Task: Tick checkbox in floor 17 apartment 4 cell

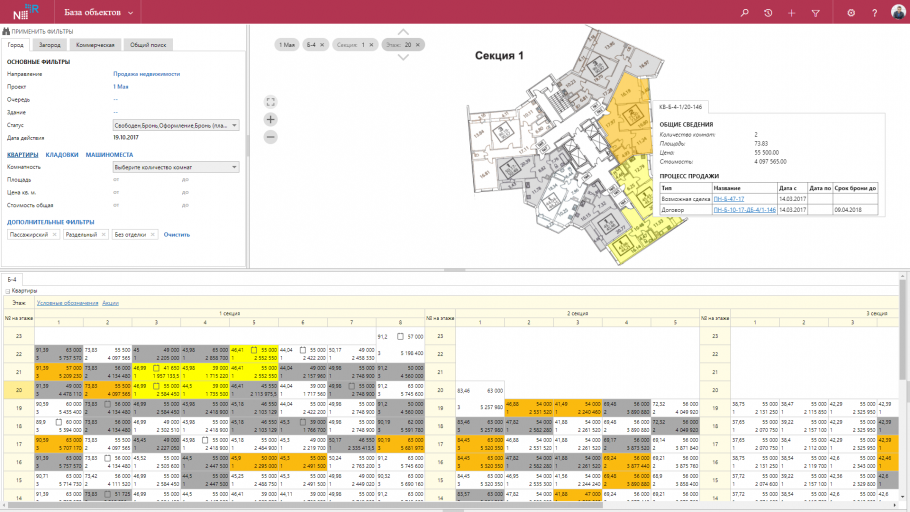Action: (x=205, y=440)
